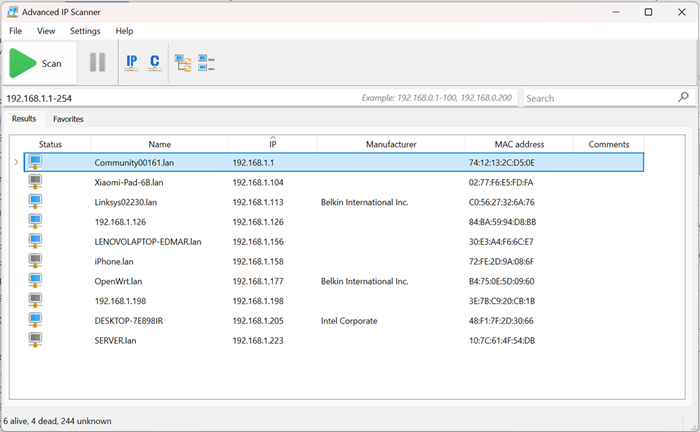Expand the Community00161.lan row chevron
The height and width of the screenshot is (432, 700).
click(17, 162)
